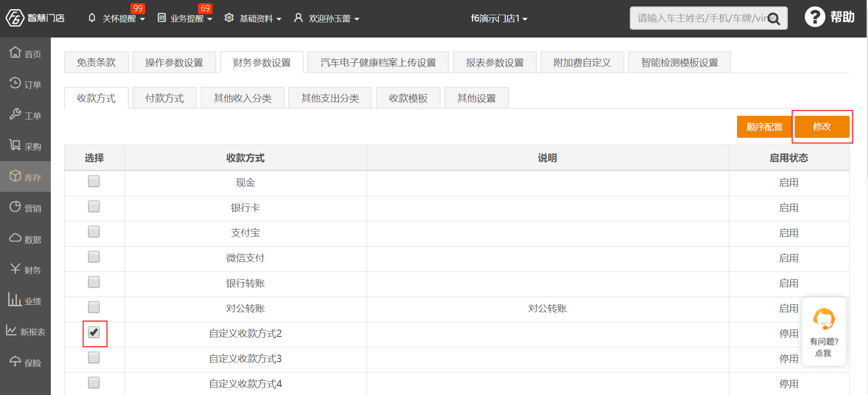868x395 pixels.
Task: Open 营销 item in sidebar
Action: 25,207
